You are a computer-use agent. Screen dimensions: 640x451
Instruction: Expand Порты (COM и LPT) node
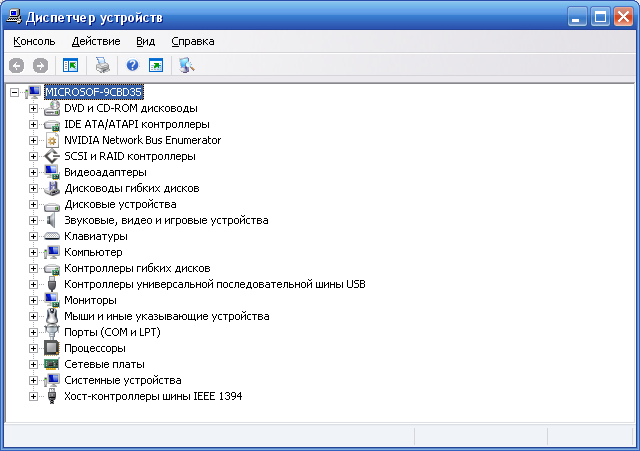click(x=33, y=332)
